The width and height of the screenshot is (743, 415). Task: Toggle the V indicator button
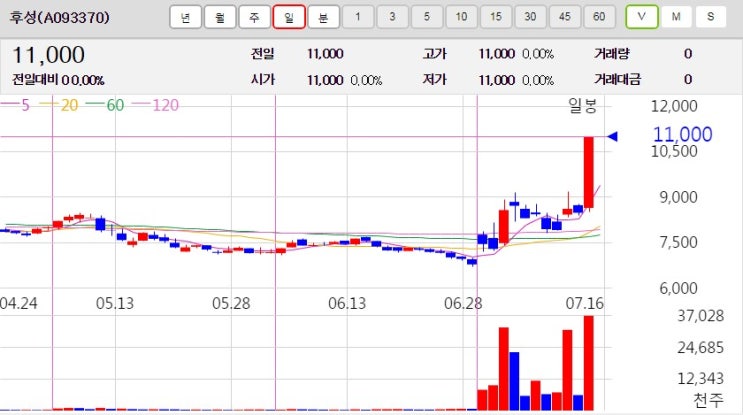pos(642,17)
